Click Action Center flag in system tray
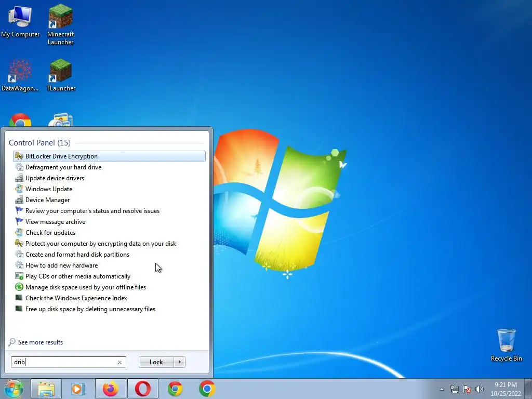The height and width of the screenshot is (399, 532). (x=467, y=389)
